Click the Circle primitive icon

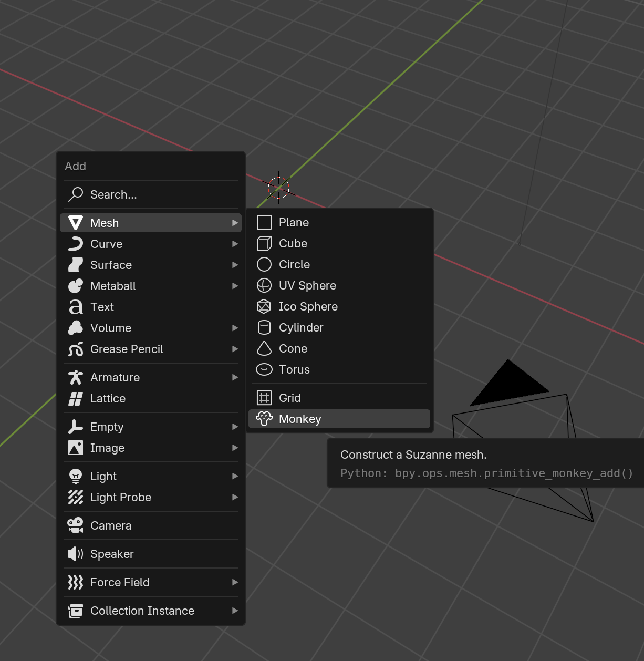pos(264,264)
